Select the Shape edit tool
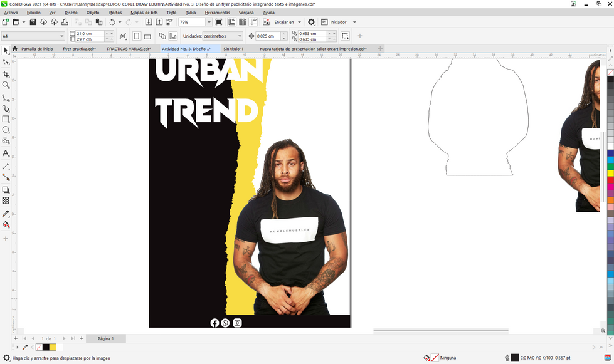This screenshot has width=614, height=364. (6, 62)
